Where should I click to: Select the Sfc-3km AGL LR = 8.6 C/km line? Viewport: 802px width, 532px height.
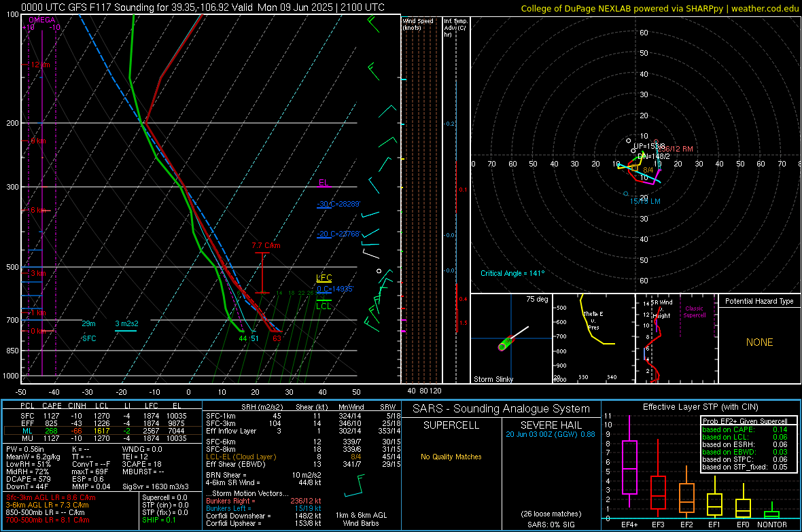coord(51,497)
